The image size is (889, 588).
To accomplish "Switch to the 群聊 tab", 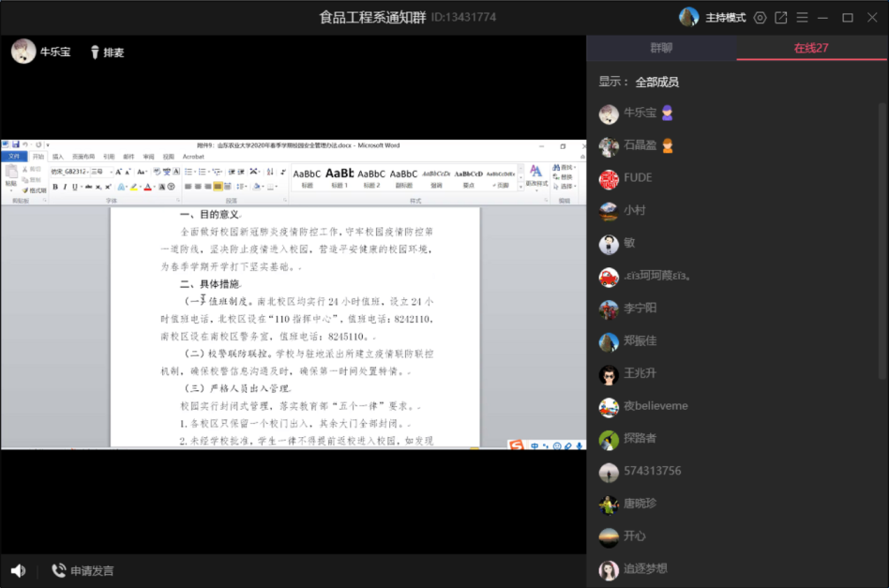I will [661, 48].
